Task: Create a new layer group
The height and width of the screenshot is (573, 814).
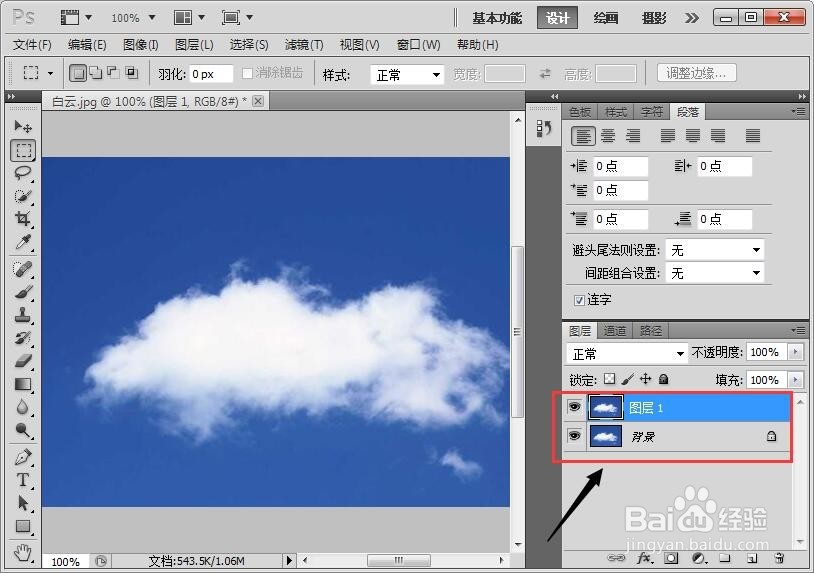Action: 725,558
